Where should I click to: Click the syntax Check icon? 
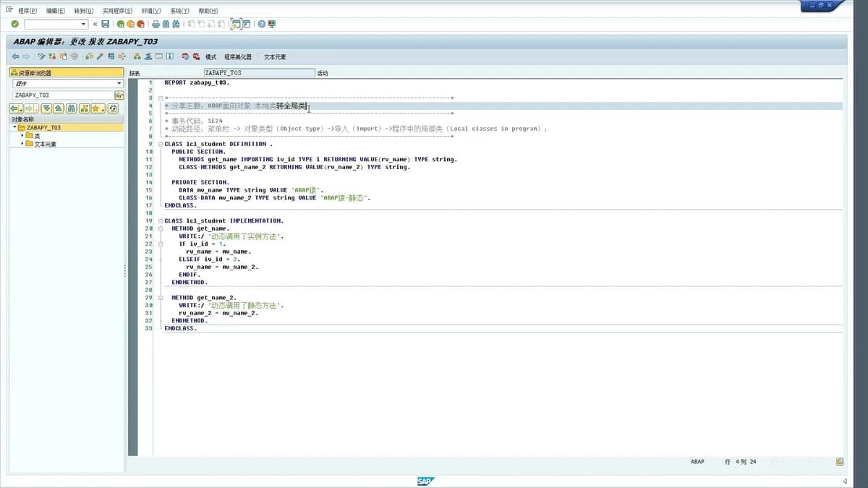pyautogui.click(x=89, y=56)
